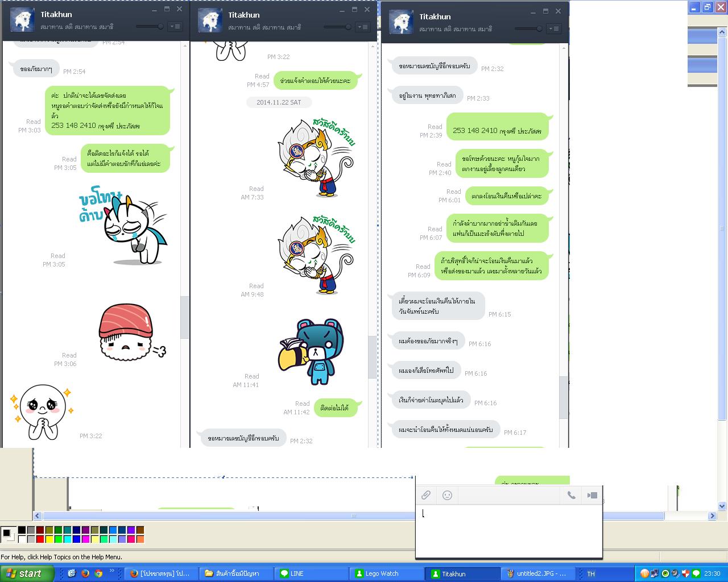Pick the magenta color in the Paint palette
728x582 pixels.
[85, 539]
